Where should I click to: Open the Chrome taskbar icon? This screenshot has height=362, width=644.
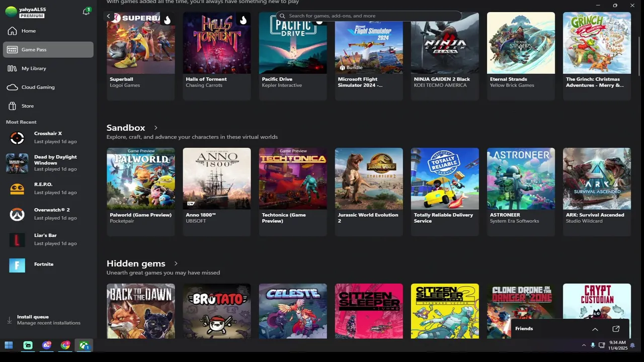click(x=65, y=345)
